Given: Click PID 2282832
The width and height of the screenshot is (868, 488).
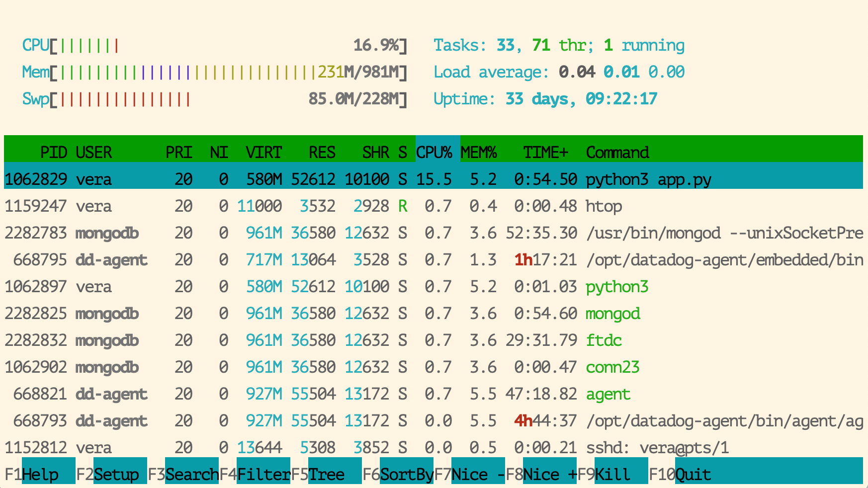Looking at the screenshot, I should [x=36, y=340].
